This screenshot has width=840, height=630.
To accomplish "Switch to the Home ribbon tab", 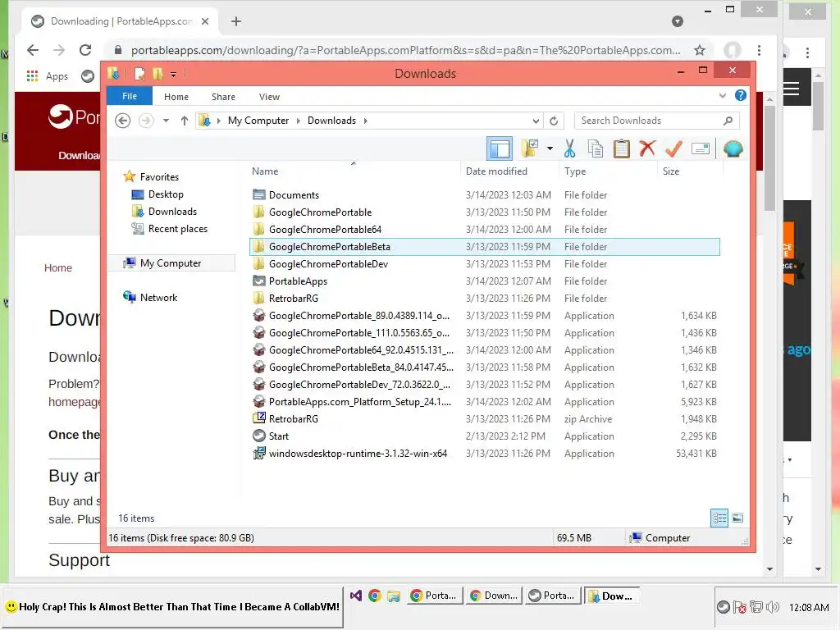I will [x=176, y=97].
